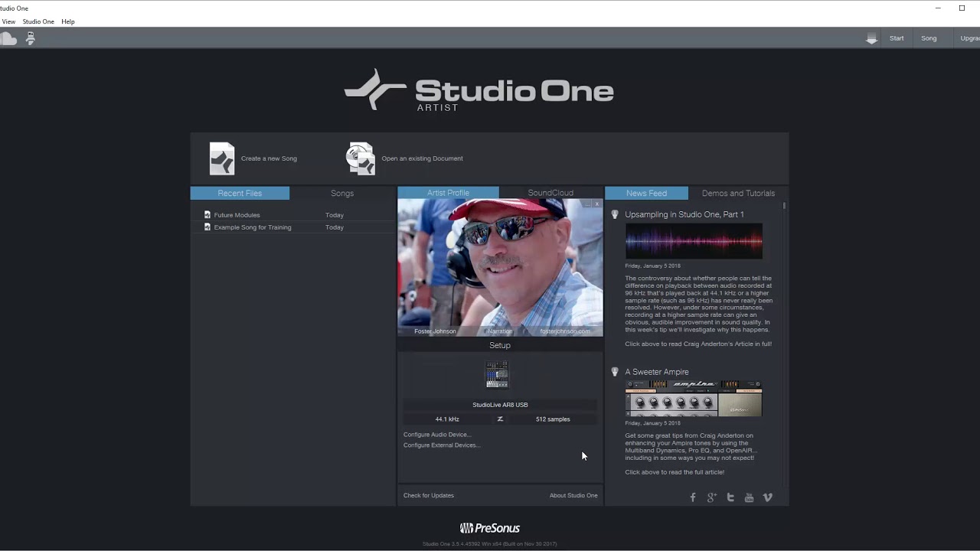Open the Vimeo social icon
Screen dimensions: 980x551
[x=768, y=497]
